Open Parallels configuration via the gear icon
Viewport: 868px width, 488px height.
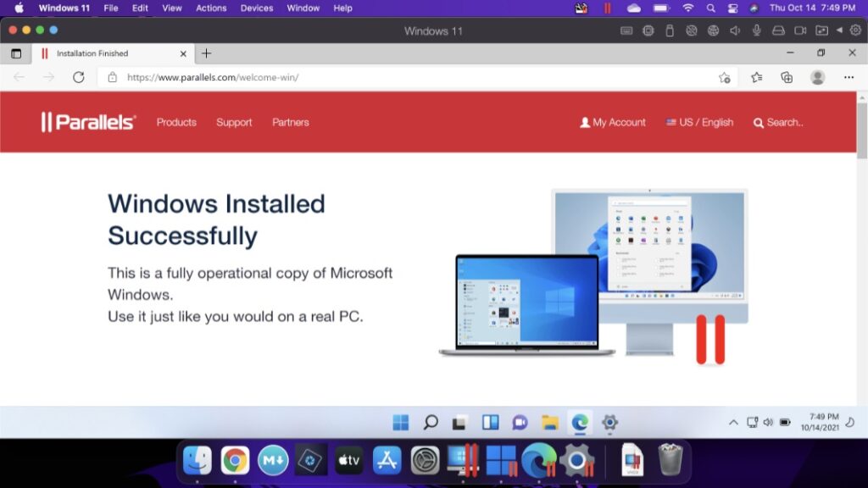click(x=855, y=30)
